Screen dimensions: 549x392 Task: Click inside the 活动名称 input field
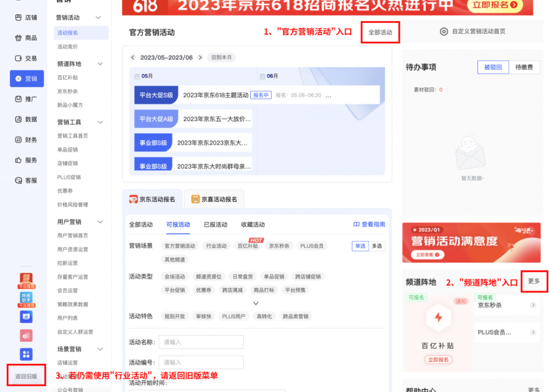coord(201,342)
